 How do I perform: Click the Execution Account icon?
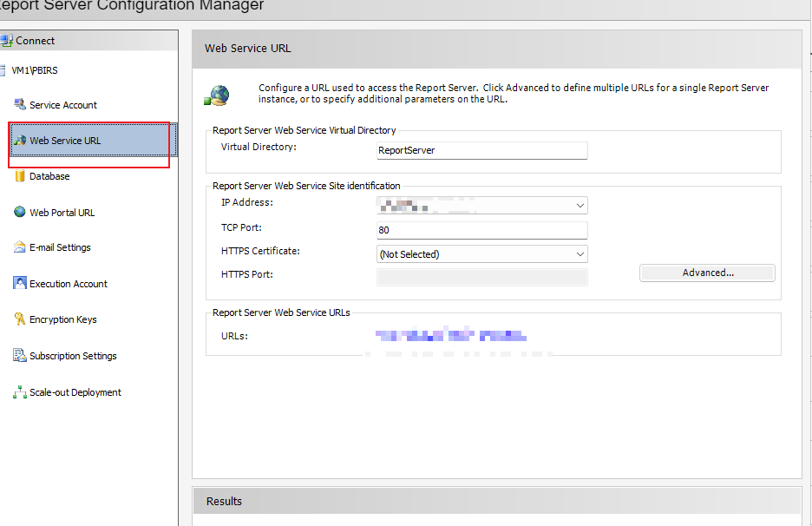[x=20, y=283]
